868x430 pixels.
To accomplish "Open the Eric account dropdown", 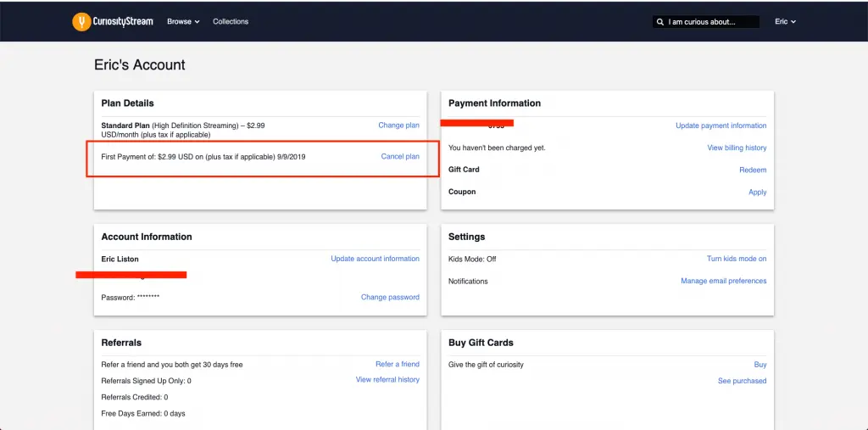I will pyautogui.click(x=785, y=21).
